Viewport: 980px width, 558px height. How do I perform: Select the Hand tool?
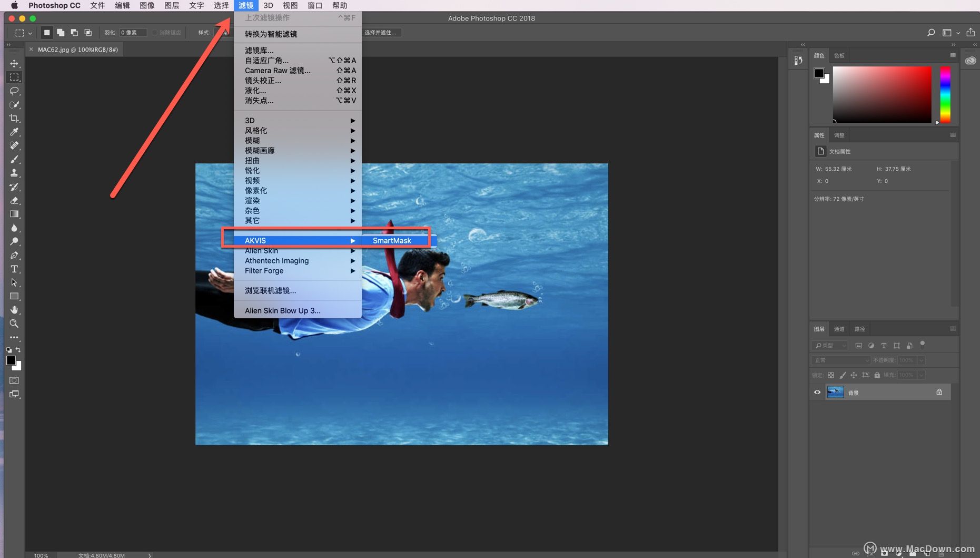point(14,310)
